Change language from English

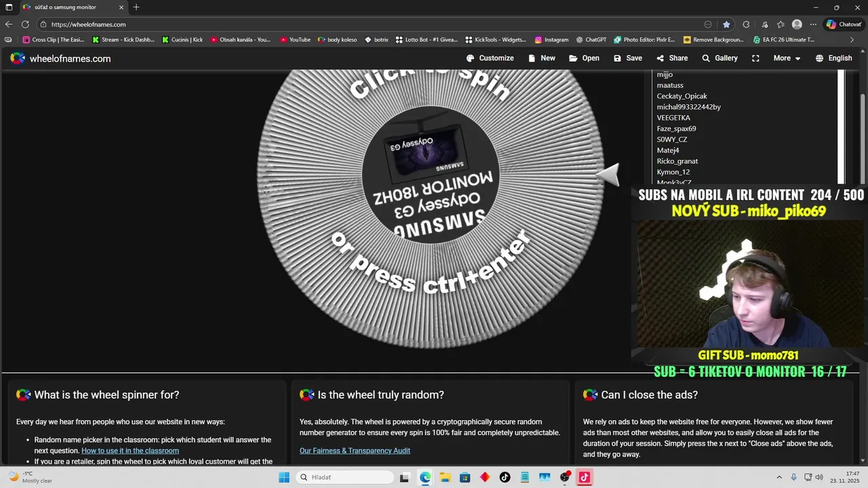833,58
